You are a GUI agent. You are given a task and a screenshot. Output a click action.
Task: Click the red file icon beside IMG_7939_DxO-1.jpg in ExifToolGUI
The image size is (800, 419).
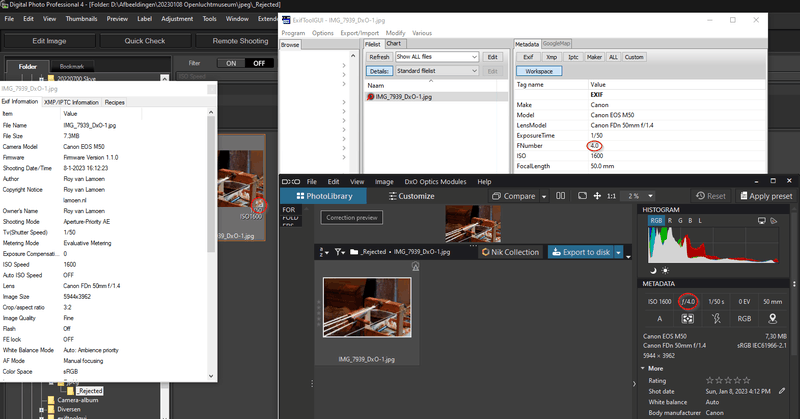[x=371, y=96]
